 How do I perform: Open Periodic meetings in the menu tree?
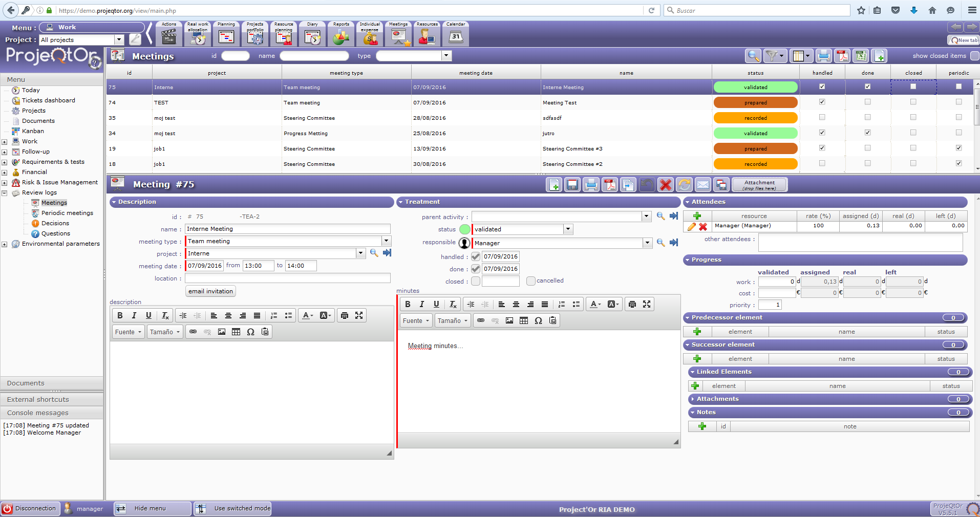(x=67, y=213)
